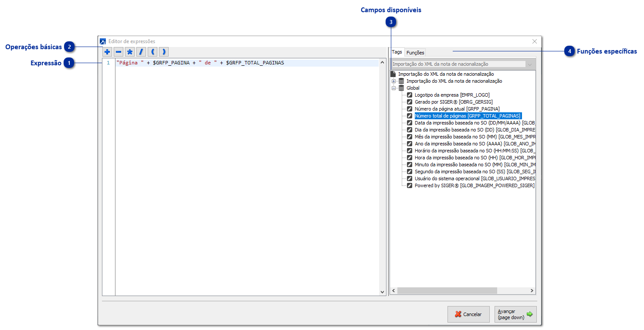Viewport: 644px width, 330px height.
Task: Open the Importação do XML source dropdown
Action: click(530, 64)
